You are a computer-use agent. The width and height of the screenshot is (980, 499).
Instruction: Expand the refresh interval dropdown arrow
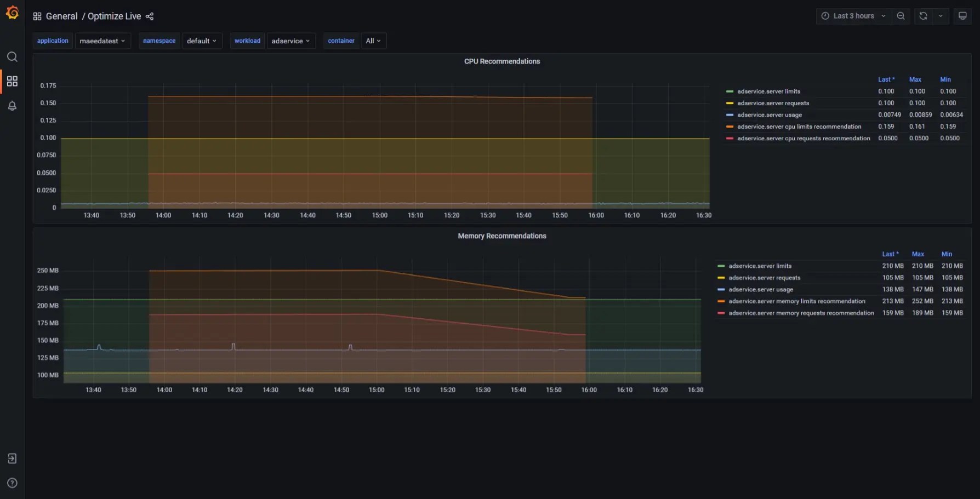point(941,16)
